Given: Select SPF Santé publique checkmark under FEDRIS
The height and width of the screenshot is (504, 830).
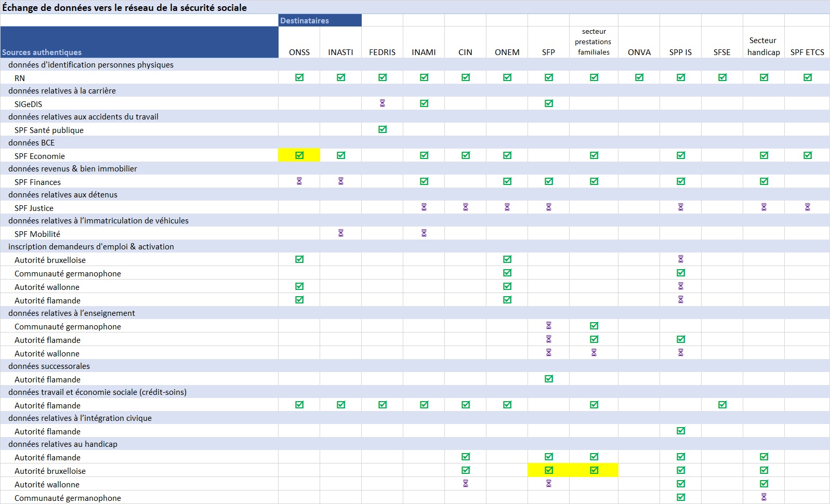Looking at the screenshot, I should pos(383,129).
